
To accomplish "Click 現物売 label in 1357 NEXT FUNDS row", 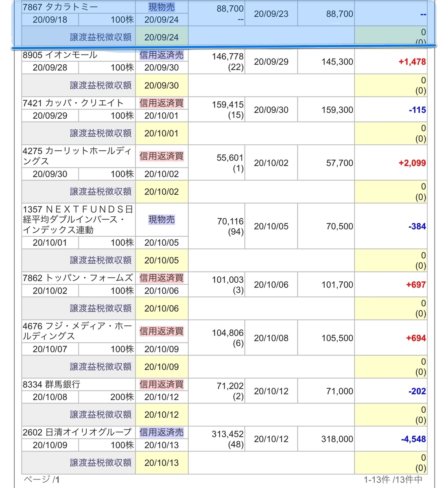I will pos(162,220).
